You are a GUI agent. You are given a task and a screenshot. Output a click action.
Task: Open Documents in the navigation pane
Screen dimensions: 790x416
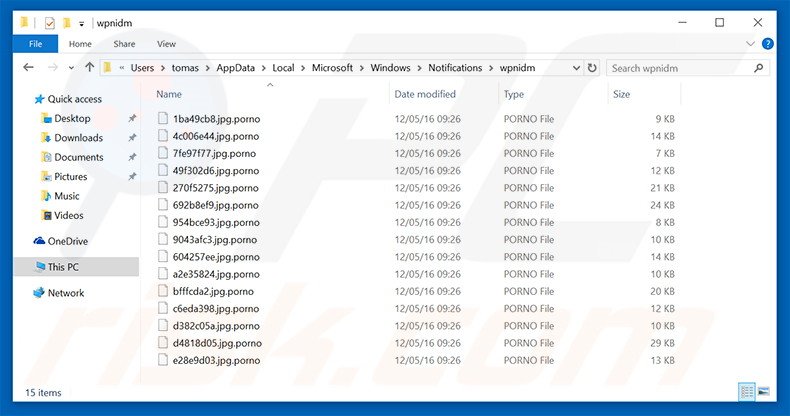(73, 157)
